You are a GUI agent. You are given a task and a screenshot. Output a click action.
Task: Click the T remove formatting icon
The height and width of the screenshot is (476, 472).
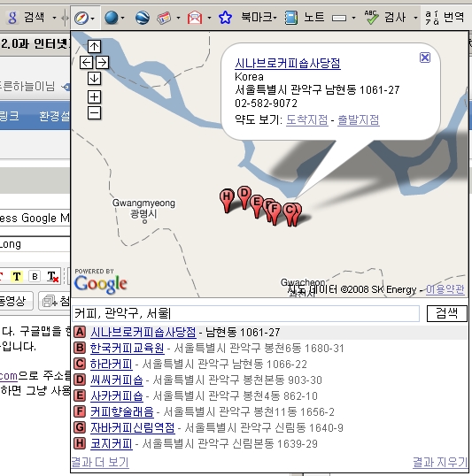tap(52, 276)
